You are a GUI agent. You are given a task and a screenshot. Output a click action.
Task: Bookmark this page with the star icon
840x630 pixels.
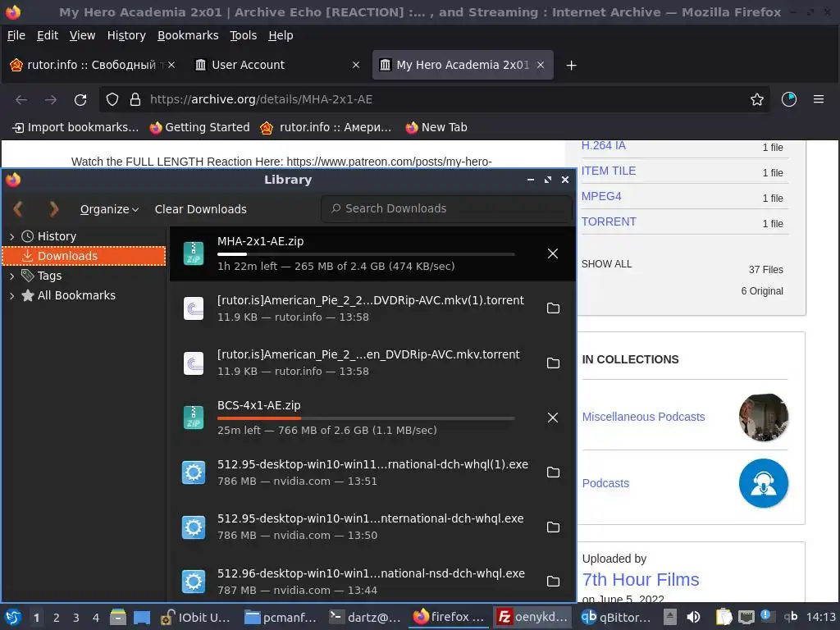pos(757,99)
